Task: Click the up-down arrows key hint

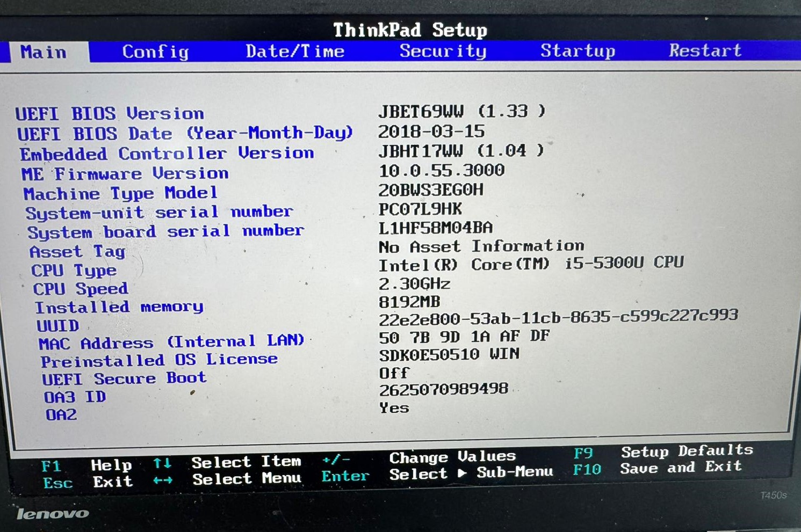Action: click(x=162, y=463)
